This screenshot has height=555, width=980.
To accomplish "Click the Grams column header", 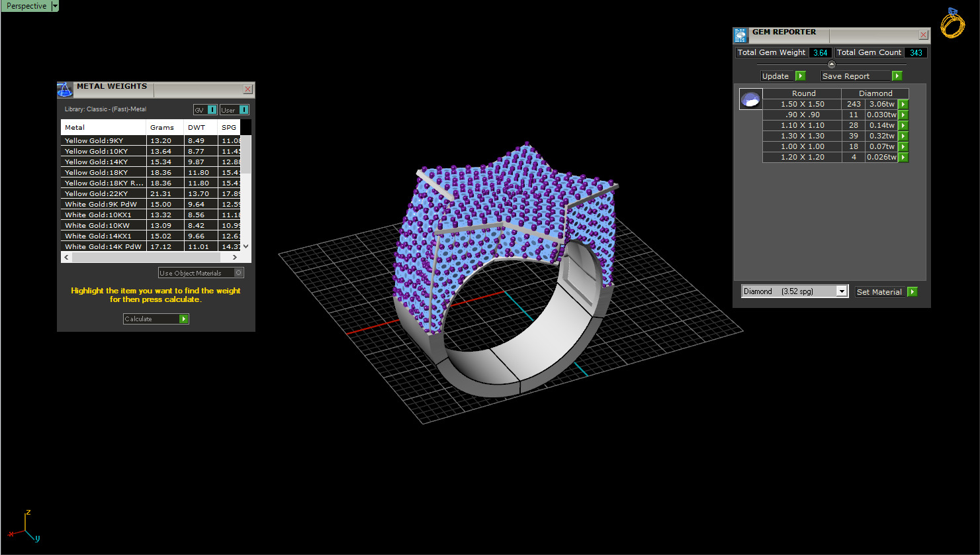I will [x=165, y=127].
